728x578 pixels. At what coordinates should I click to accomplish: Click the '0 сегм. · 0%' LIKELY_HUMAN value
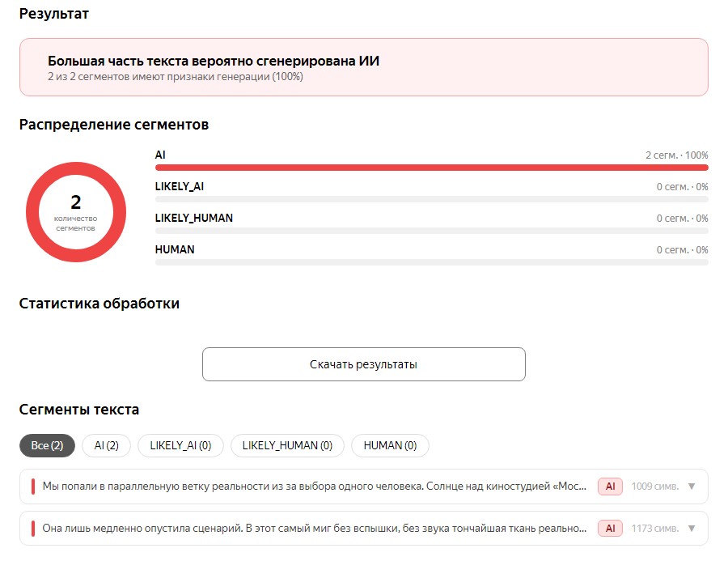682,219
